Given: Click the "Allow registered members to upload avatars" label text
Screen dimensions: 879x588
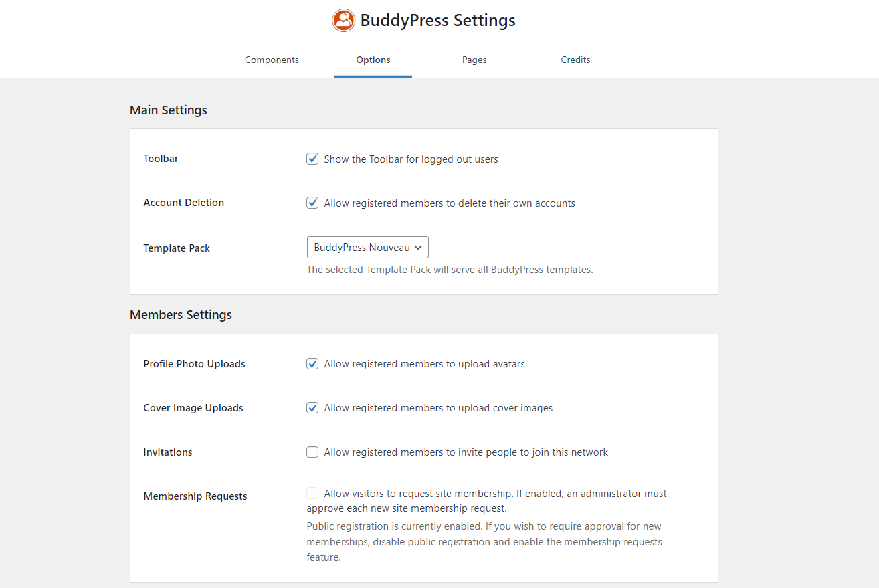Looking at the screenshot, I should pos(424,364).
